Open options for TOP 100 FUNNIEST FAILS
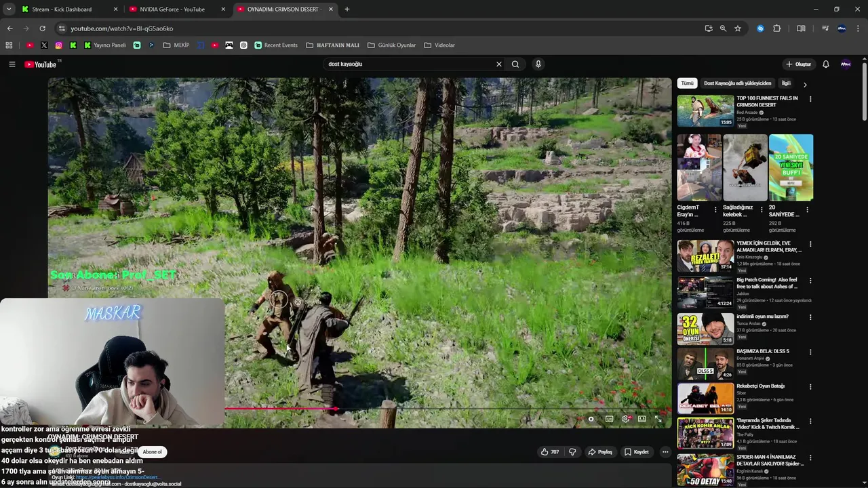868x488 pixels. [810, 100]
